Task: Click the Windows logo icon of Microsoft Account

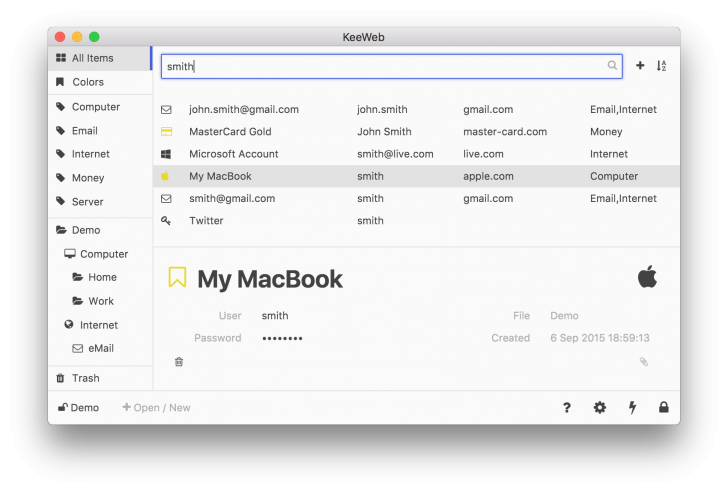Action: 166,154
